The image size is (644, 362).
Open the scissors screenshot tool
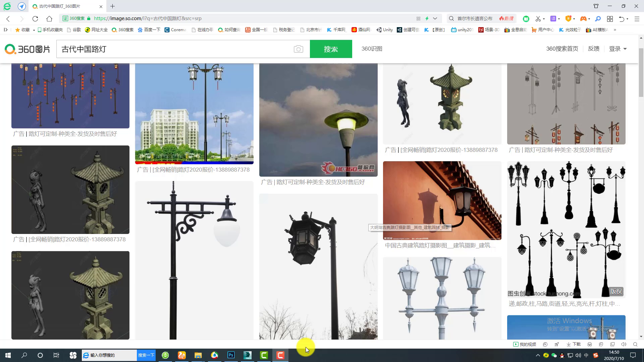tap(538, 19)
